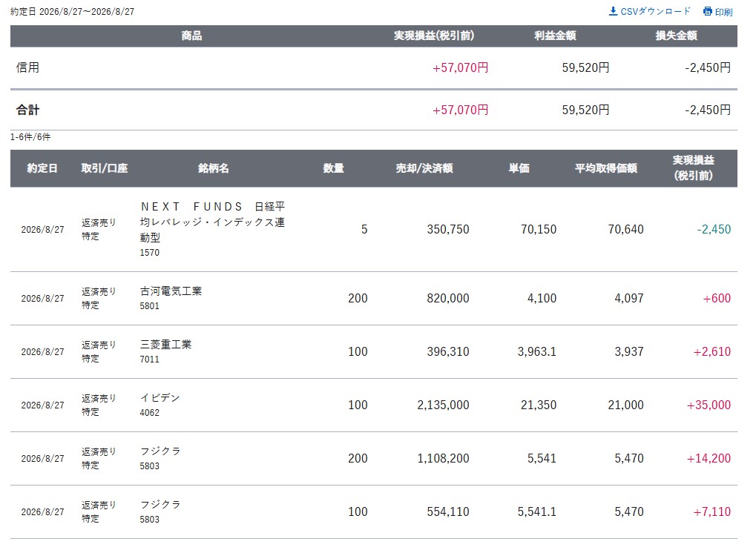Click the 損失金額 header
Image resolution: width=756 pixels, height=550 pixels.
pyautogui.click(x=676, y=36)
